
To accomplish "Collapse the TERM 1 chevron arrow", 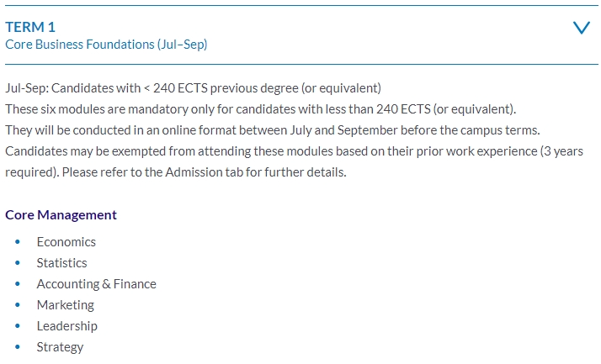I will (582, 28).
